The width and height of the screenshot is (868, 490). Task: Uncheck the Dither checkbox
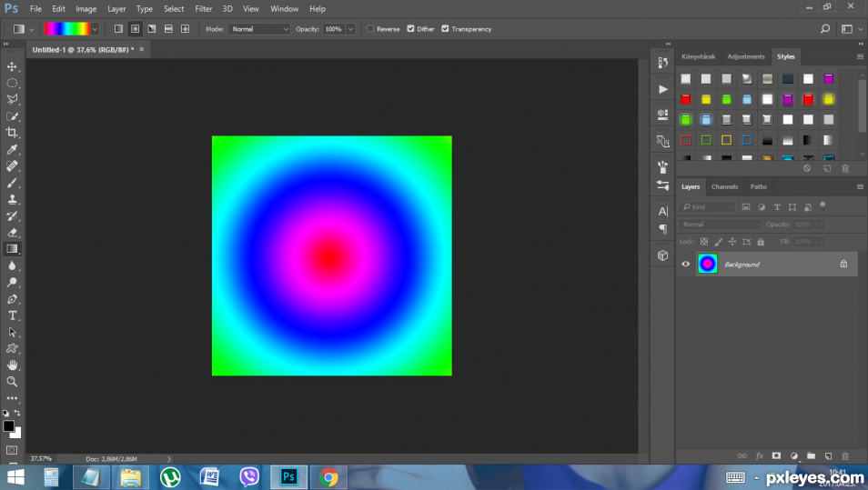point(410,29)
